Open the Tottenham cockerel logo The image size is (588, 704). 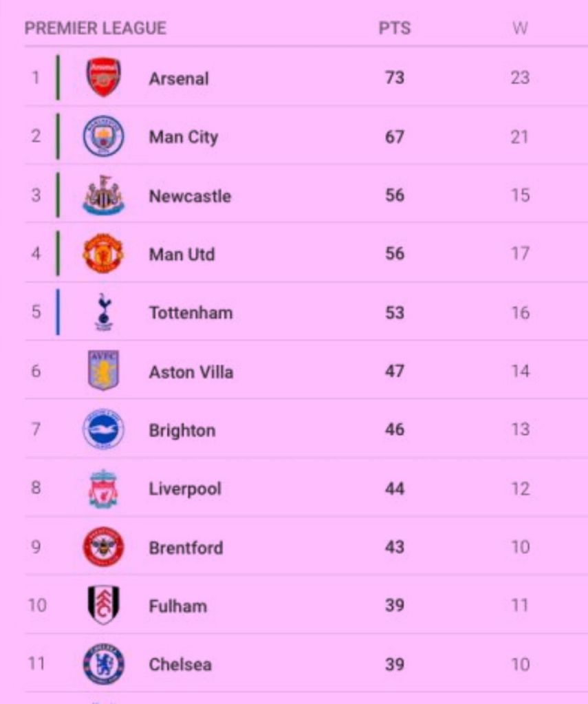(x=104, y=312)
